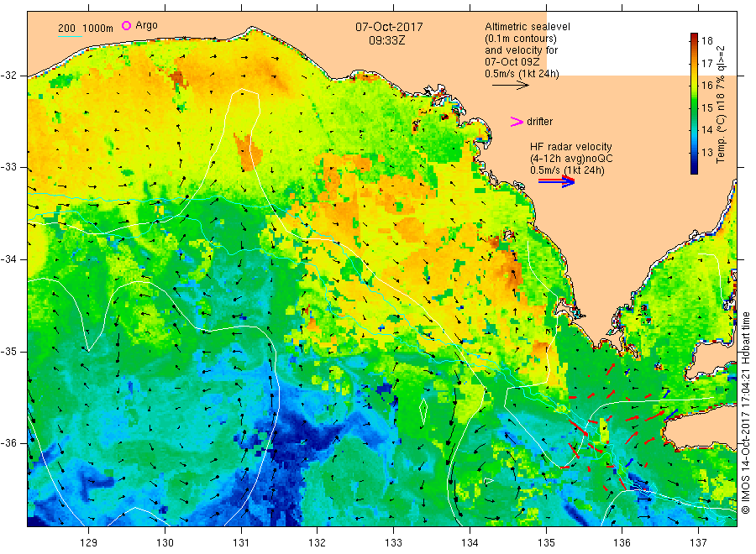Click the 'Altimetric sealevel' legend text
756x554 pixels.
(x=527, y=27)
